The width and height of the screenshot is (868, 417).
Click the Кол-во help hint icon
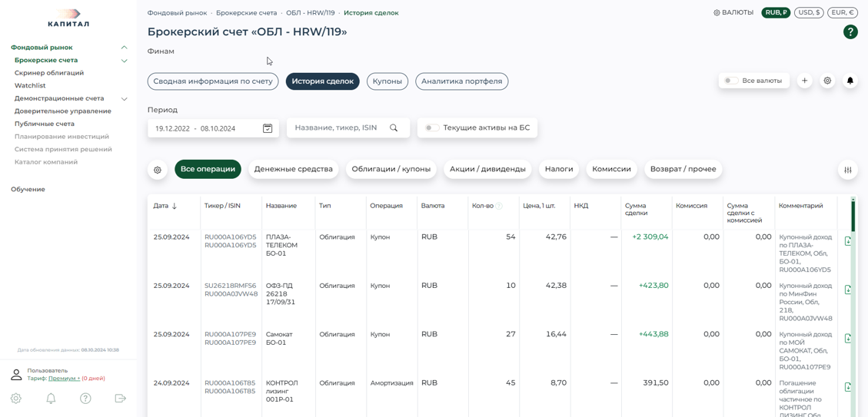click(499, 206)
